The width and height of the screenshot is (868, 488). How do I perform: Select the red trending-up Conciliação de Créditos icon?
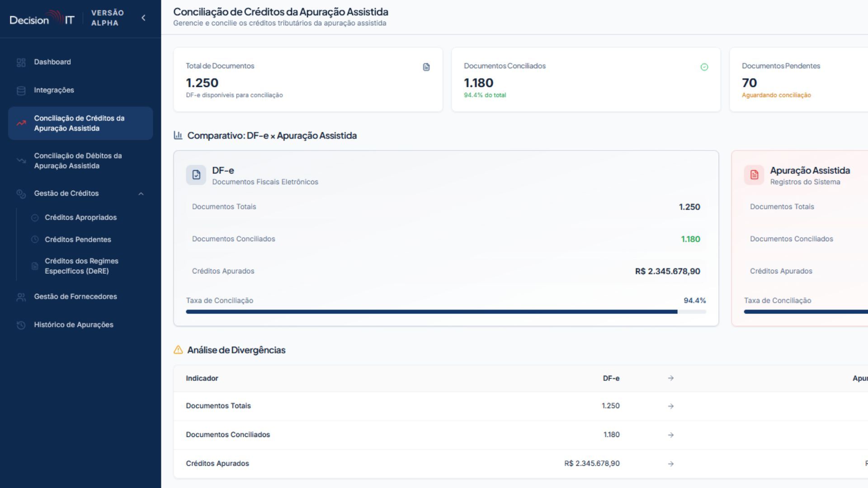pos(21,123)
